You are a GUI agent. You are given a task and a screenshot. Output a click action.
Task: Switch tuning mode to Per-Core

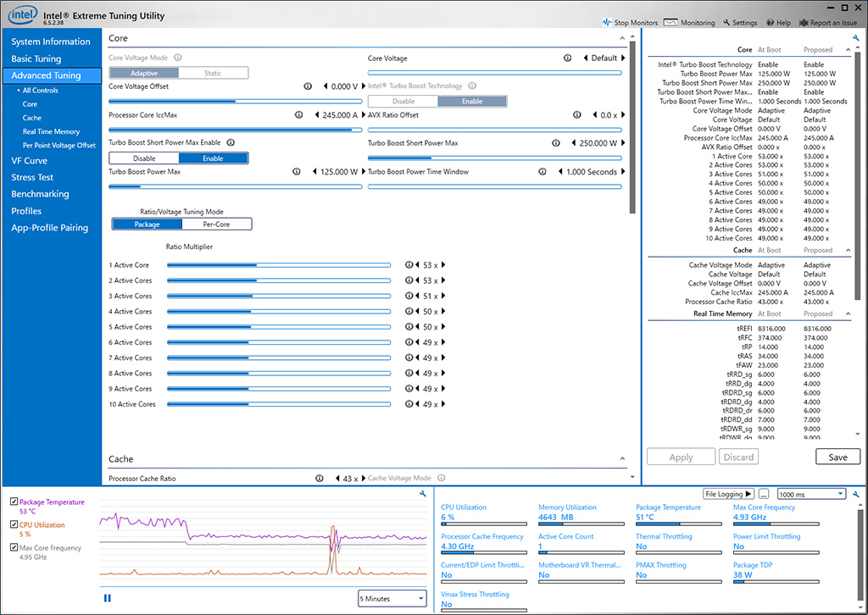(x=216, y=224)
